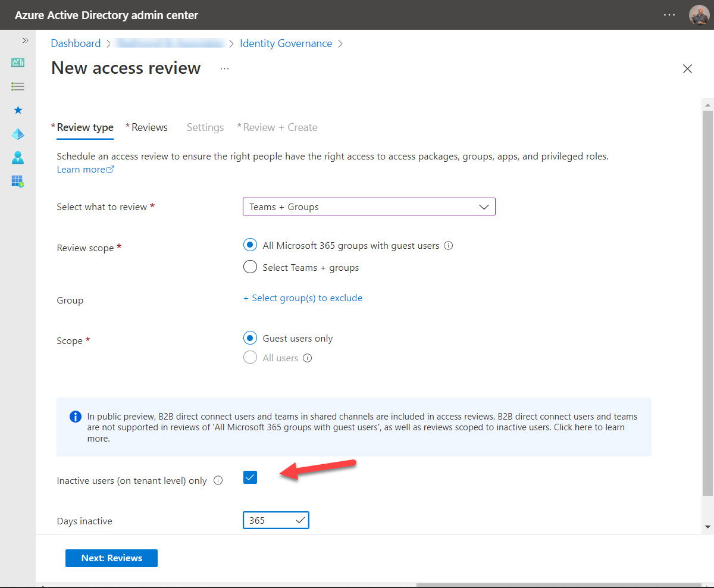The width and height of the screenshot is (714, 588).
Task: Expand the left sidebar navigation
Action: click(x=26, y=40)
